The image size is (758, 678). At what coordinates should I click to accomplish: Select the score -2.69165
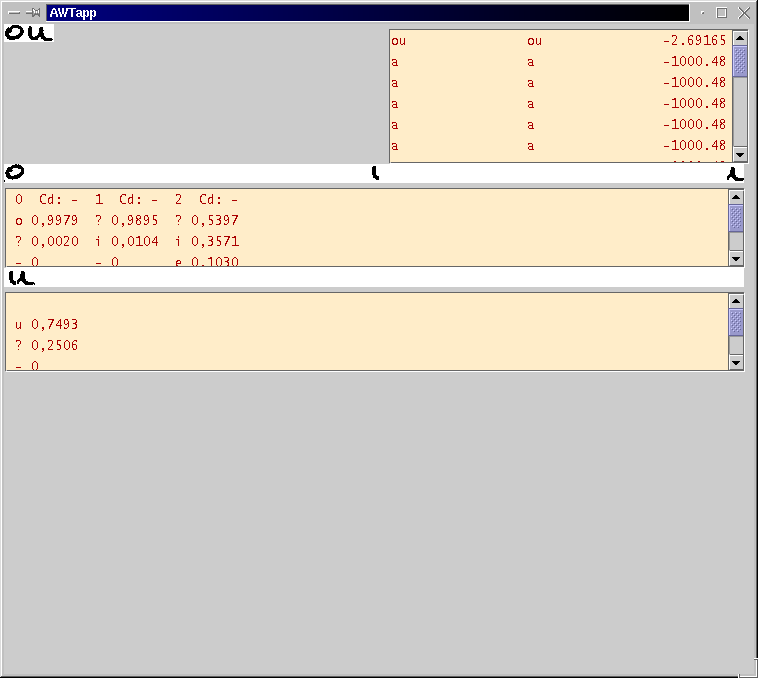click(694, 40)
